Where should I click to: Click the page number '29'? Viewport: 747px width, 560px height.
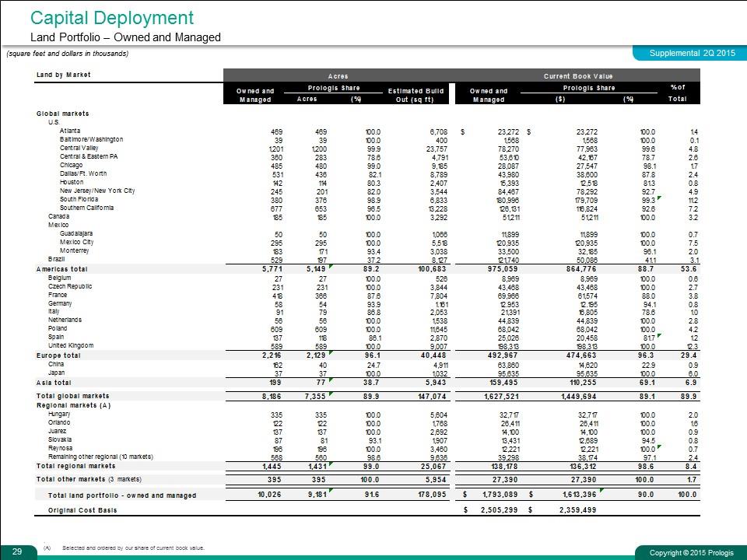tap(17, 551)
